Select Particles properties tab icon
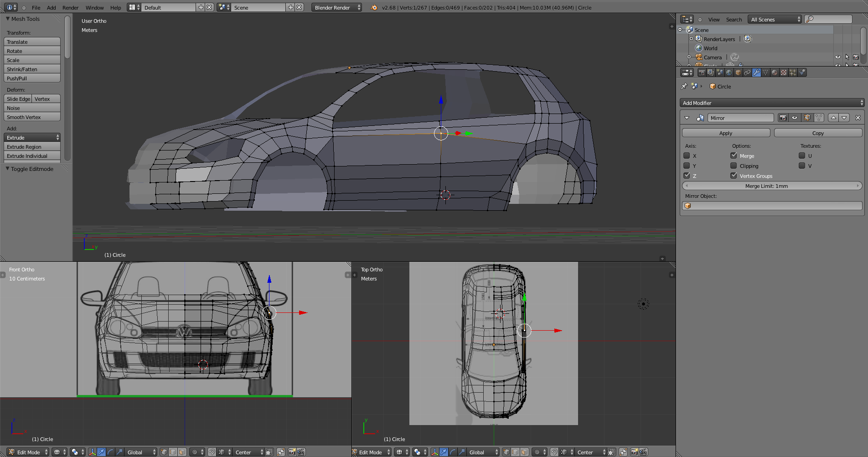Image resolution: width=868 pixels, height=457 pixels. click(x=793, y=73)
